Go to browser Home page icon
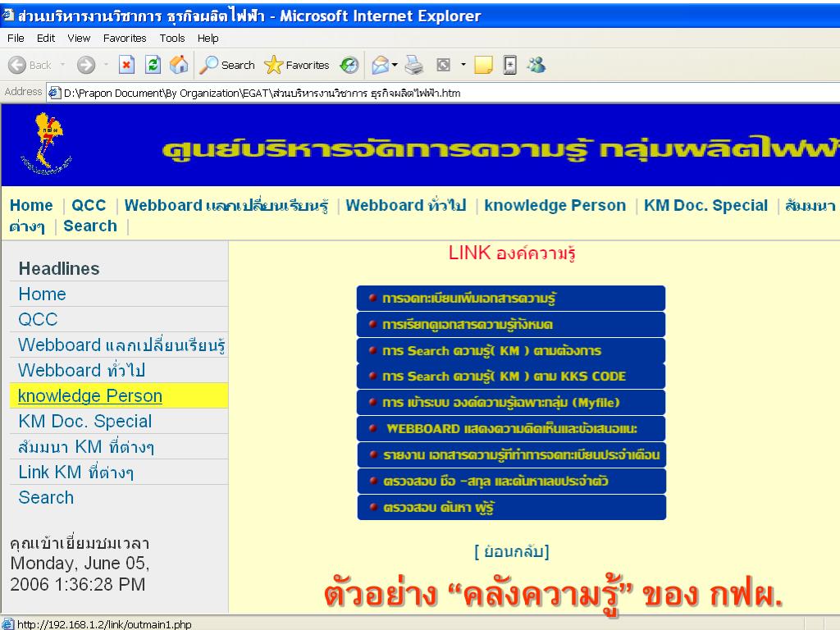This screenshot has width=840, height=630. [179, 66]
